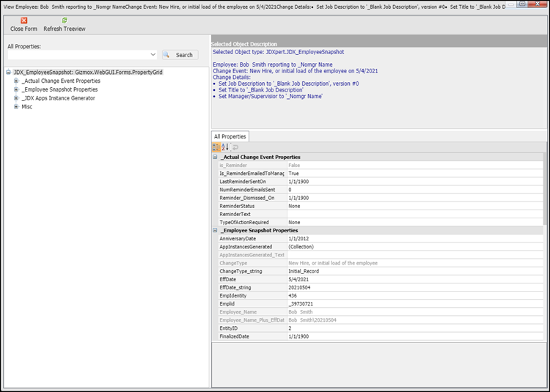The width and height of the screenshot is (550, 392).
Task: Collapse _Employee Snapshot Properties grid category
Action: tap(215, 230)
